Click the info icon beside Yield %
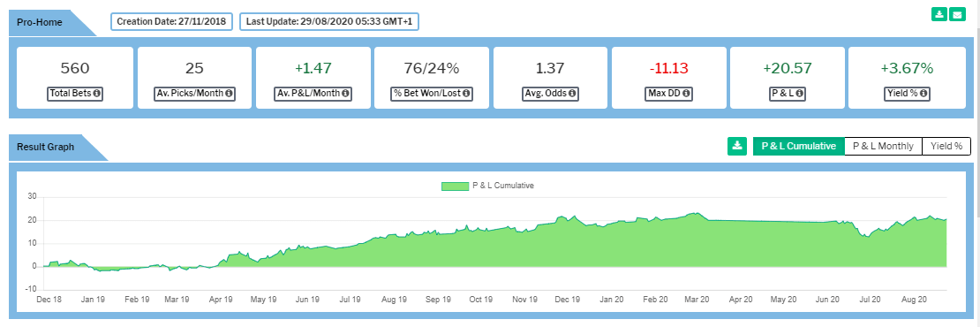Screen dimensions: 980x327 (923, 94)
